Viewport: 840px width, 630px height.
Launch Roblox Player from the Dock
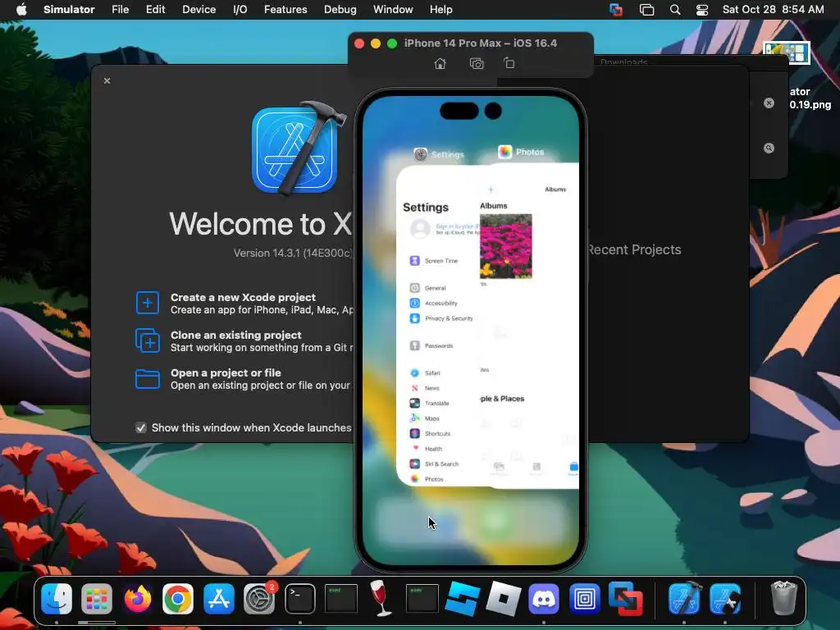coord(503,598)
